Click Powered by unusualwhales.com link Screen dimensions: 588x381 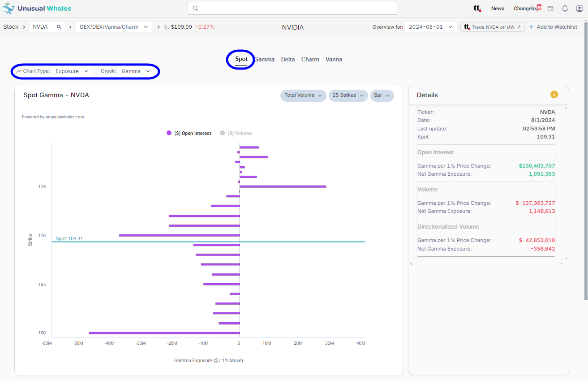53,117
